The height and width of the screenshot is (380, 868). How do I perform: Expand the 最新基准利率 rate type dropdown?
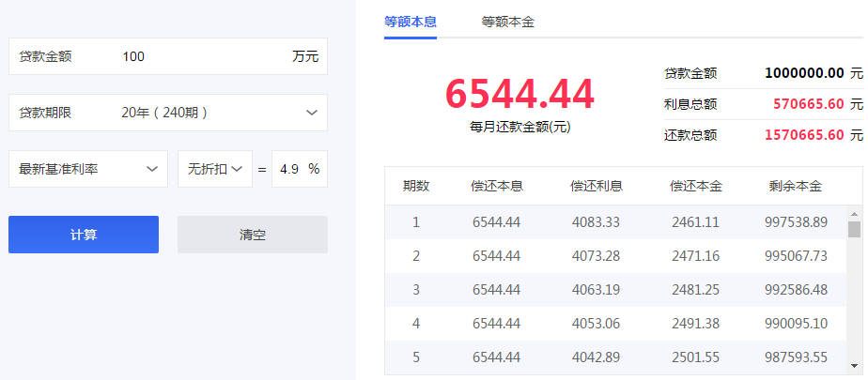(88, 169)
